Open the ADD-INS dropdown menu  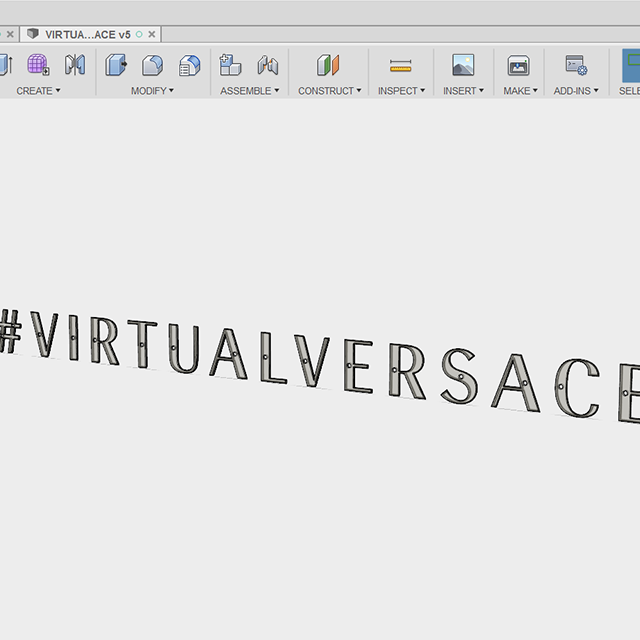576,91
